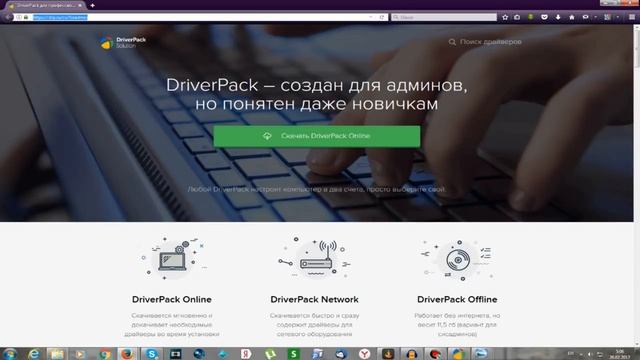Bookmark this page with the star icon
Image resolution: width=640 pixels, height=360 pixels.
pyautogui.click(x=505, y=17)
